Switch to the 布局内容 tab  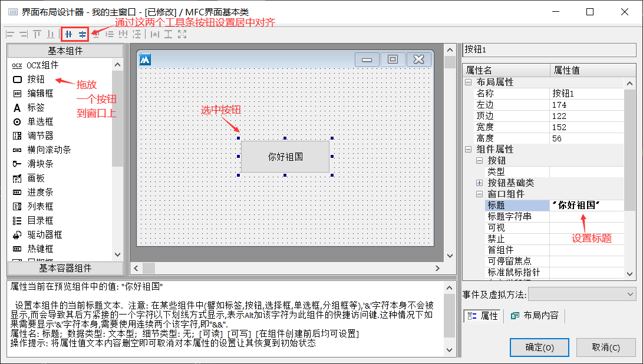coord(535,316)
